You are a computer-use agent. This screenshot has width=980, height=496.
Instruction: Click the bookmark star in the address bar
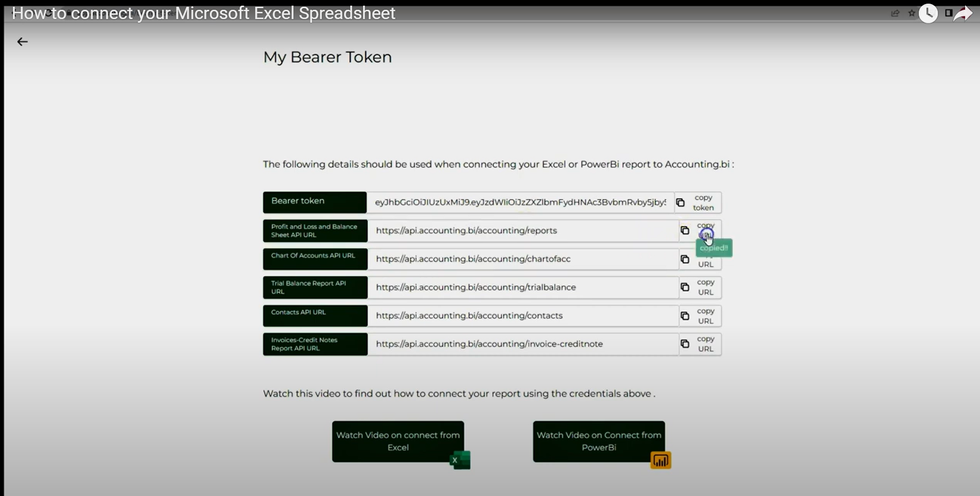click(910, 13)
